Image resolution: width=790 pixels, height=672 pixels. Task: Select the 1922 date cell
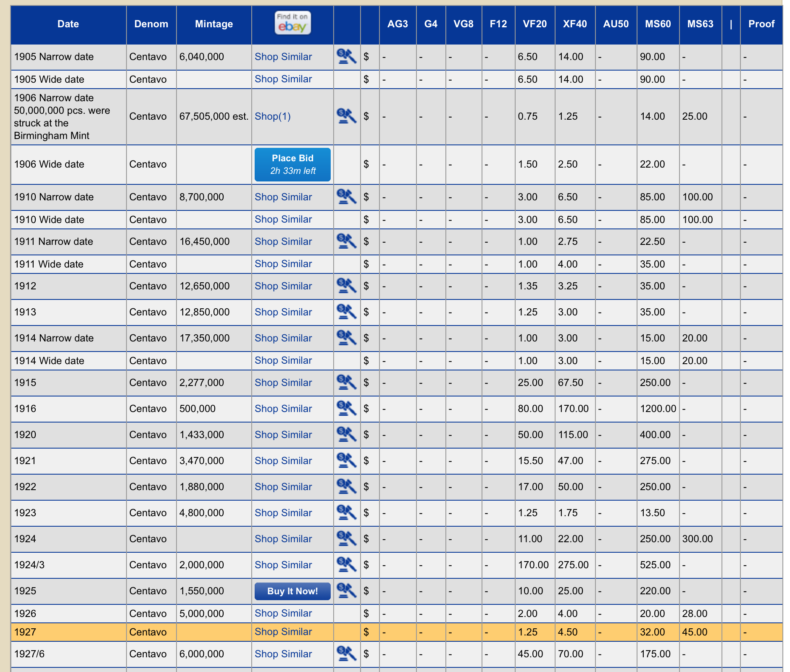tap(68, 487)
